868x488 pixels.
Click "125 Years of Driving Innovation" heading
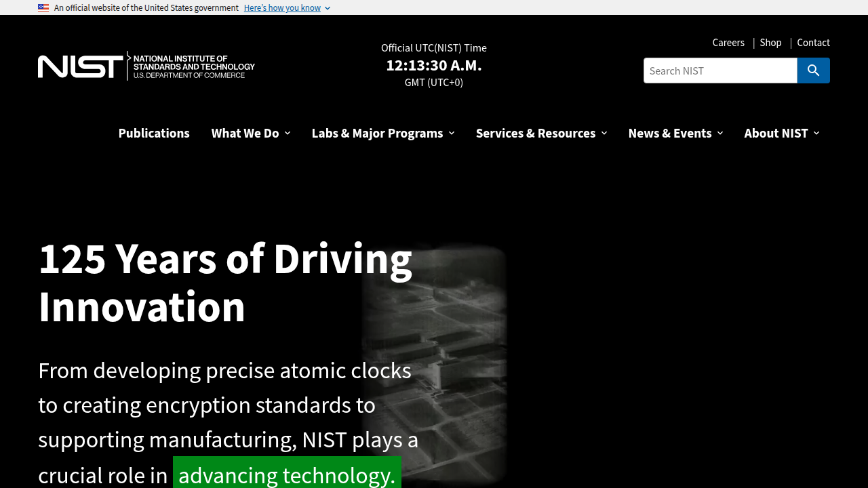pos(225,282)
